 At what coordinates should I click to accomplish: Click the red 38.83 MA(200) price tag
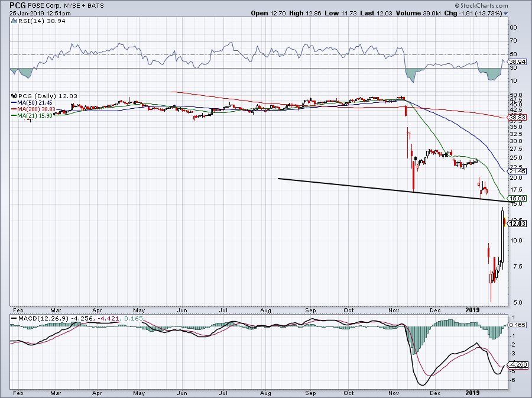pos(517,118)
